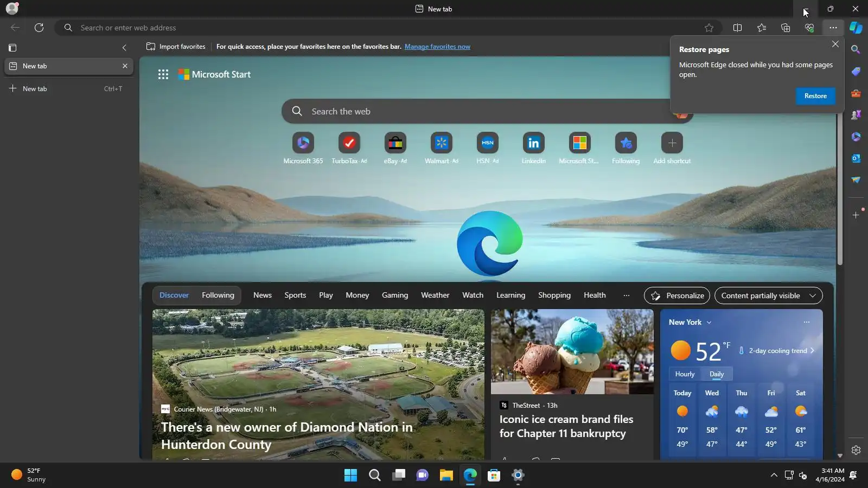Customize sidebar with the plus button
Image resolution: width=868 pixels, height=488 pixels.
pyautogui.click(x=856, y=215)
